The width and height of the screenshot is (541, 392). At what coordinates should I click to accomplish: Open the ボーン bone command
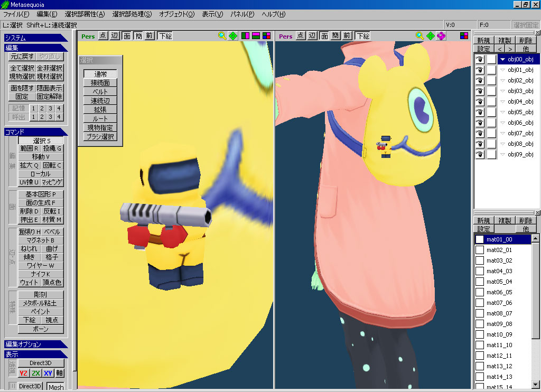pos(41,329)
